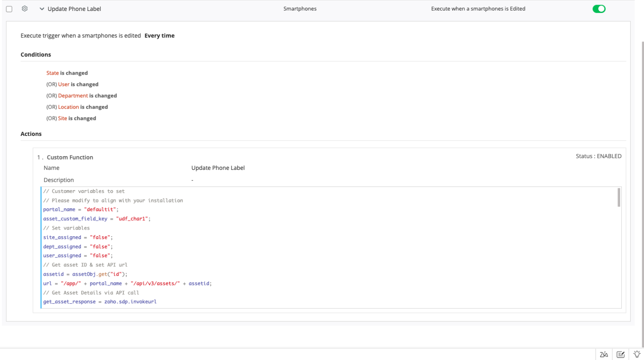
Task: Click the Description field label
Action: (x=59, y=180)
